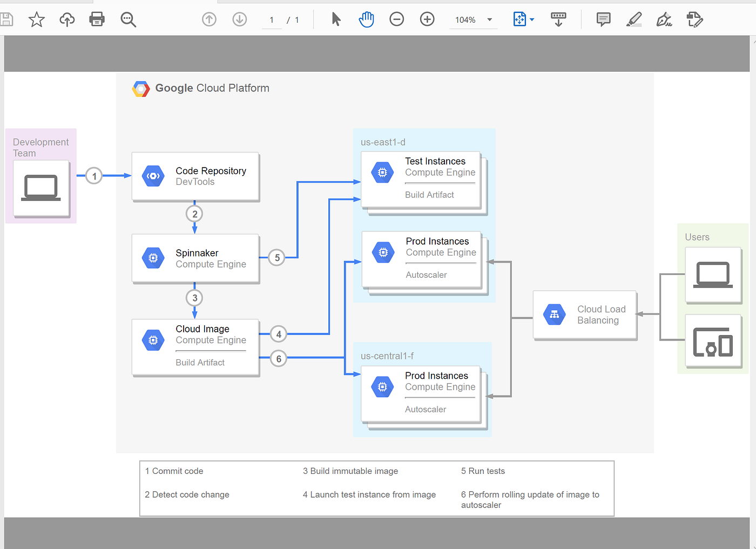Click the Code Repository DevTools icon
The height and width of the screenshot is (549, 756).
[x=153, y=176]
